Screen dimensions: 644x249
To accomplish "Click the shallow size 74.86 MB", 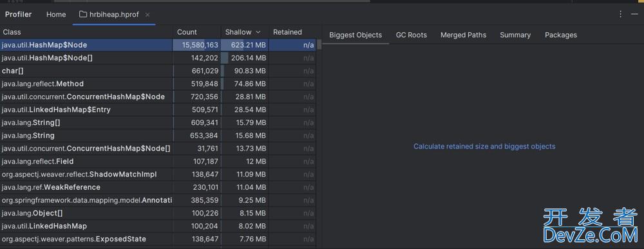I will [250, 84].
